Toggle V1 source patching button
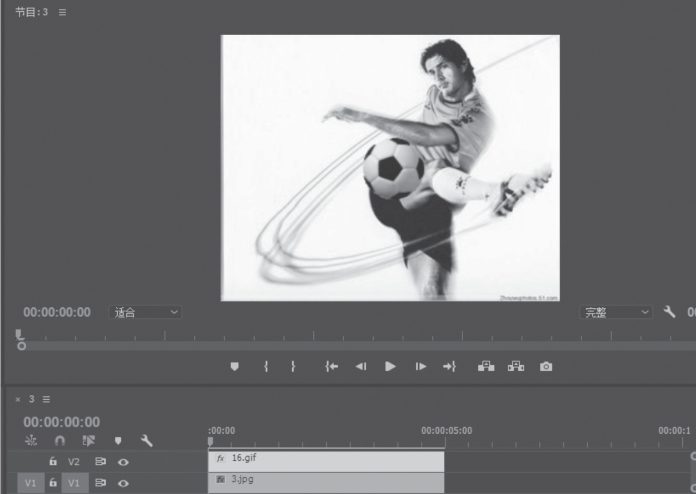Viewport: 696px width, 494px height. (x=31, y=483)
